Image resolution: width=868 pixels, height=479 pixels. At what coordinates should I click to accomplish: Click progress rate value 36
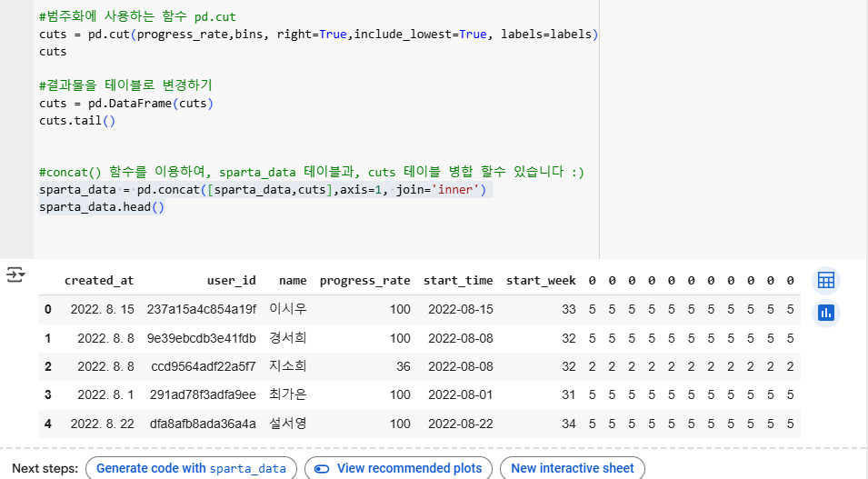(404, 366)
